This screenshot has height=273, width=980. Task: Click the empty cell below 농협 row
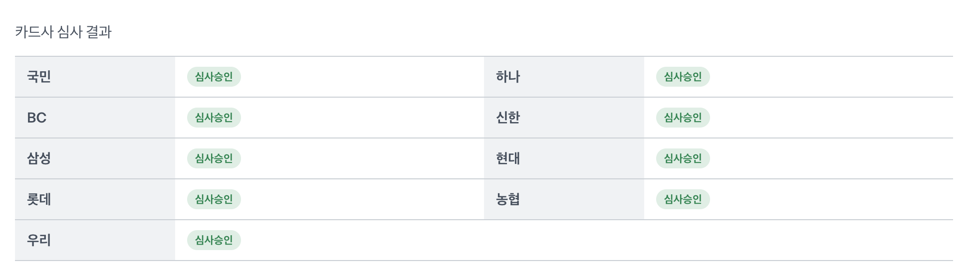pos(719,240)
